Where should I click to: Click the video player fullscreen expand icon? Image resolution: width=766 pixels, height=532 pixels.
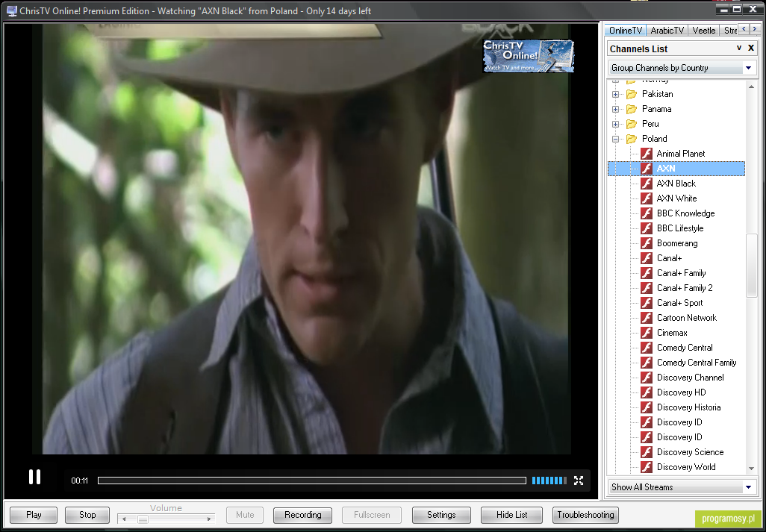pos(579,481)
